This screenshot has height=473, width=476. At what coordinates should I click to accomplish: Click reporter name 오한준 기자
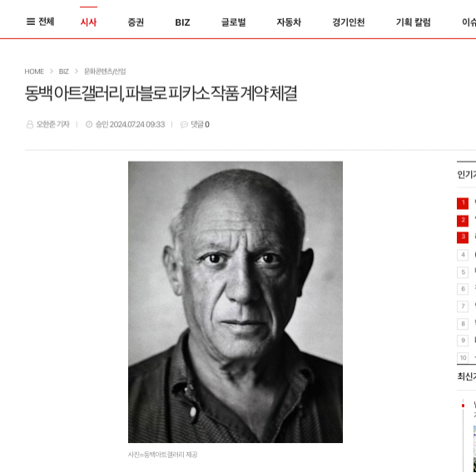[x=52, y=125]
